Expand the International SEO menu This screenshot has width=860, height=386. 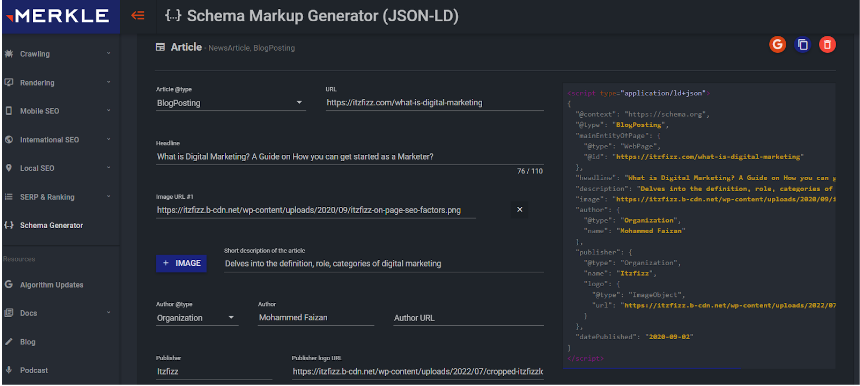109,139
